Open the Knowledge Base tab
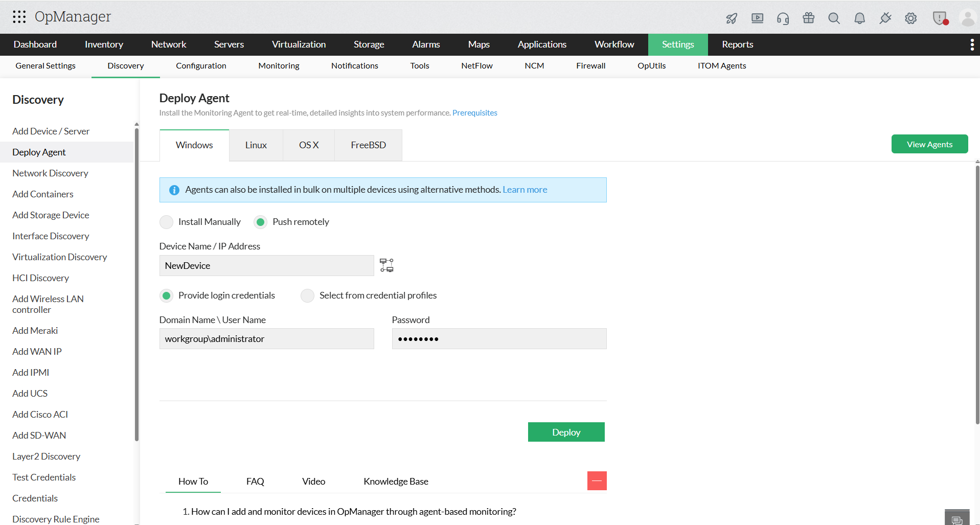 coord(396,482)
